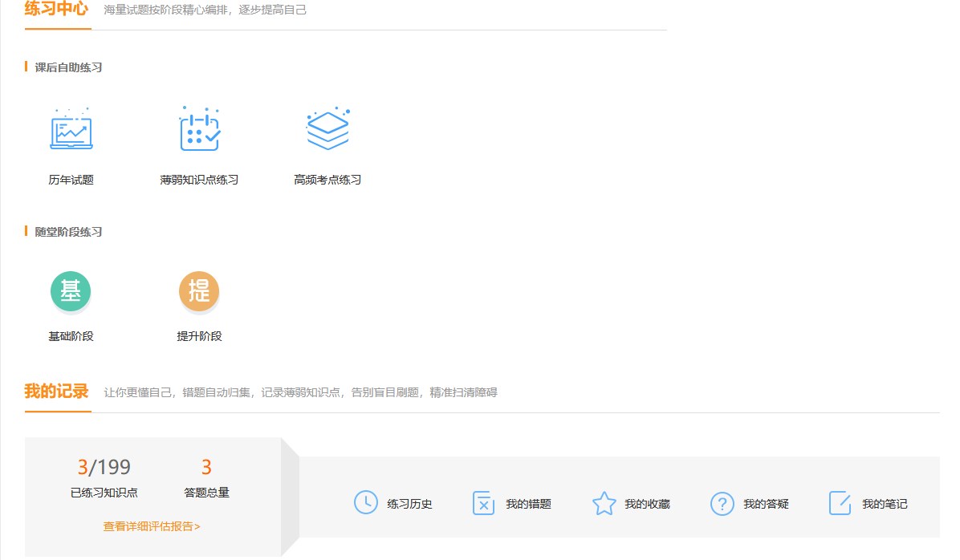960x560 pixels.
Task: Open the 高频考点练习 layers icon
Action: 327,128
